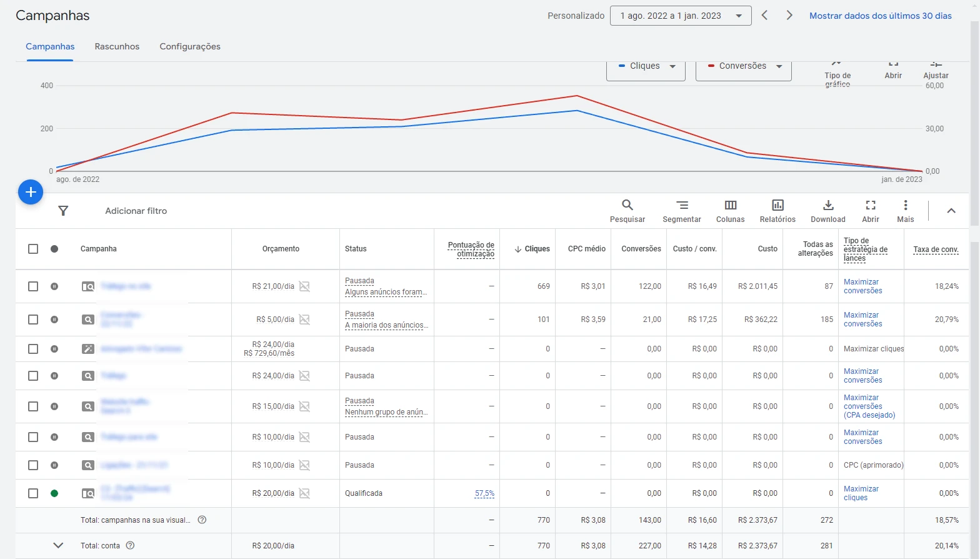980x559 pixels.
Task: Open the Segmentar tool
Action: [x=682, y=205]
